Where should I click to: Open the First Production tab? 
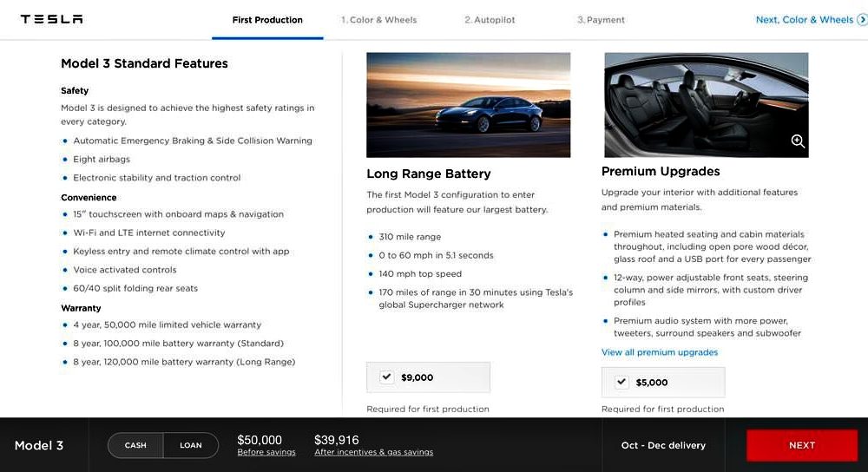[267, 20]
